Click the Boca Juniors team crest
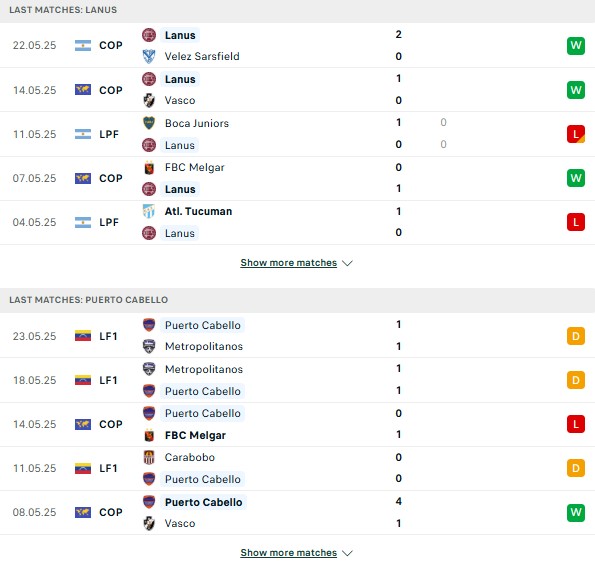Screen dimensions: 595x568 (x=149, y=123)
